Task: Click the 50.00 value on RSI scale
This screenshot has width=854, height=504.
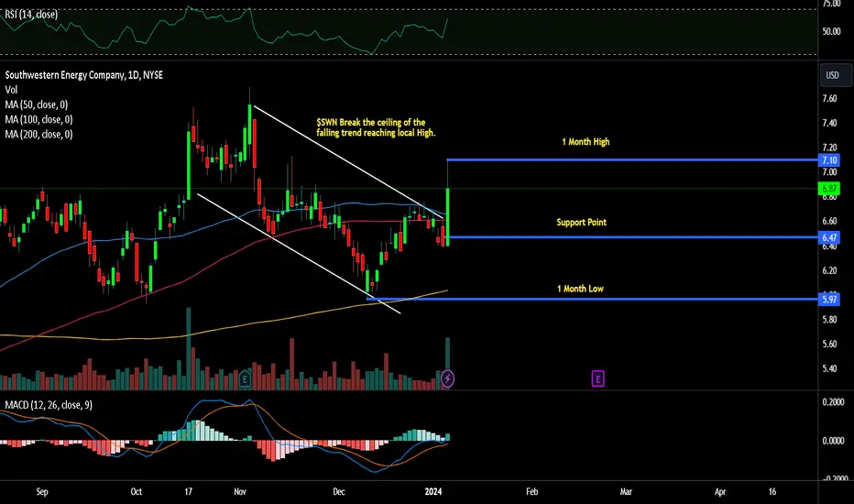Action: coord(831,31)
